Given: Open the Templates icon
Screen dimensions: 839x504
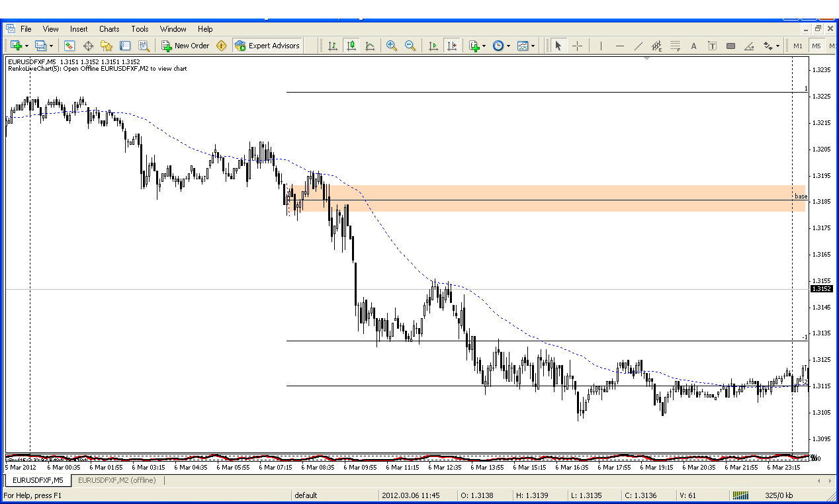Looking at the screenshot, I should [x=523, y=46].
